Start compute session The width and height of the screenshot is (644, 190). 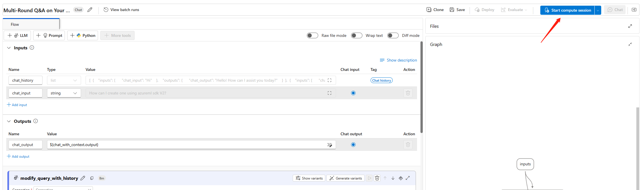(x=567, y=10)
